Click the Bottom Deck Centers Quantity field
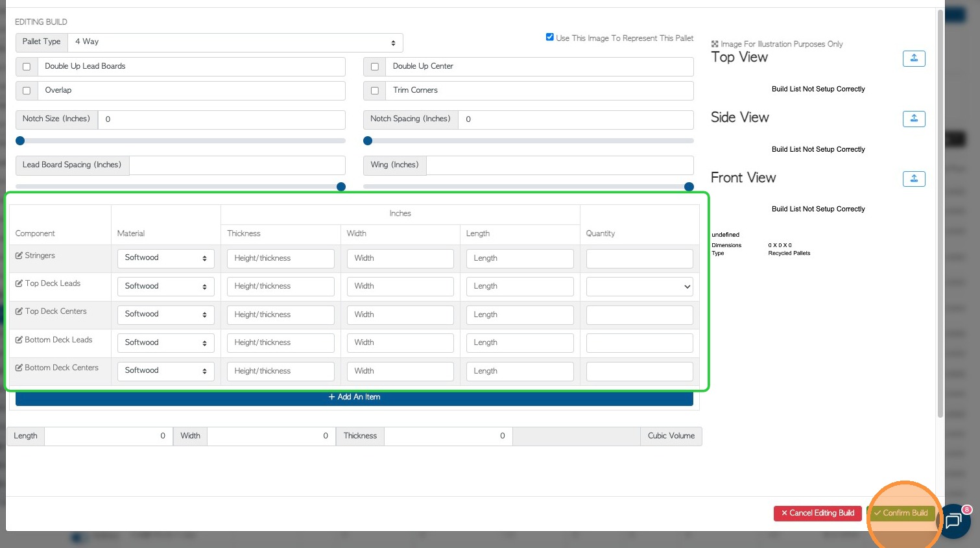980x548 pixels. 639,371
